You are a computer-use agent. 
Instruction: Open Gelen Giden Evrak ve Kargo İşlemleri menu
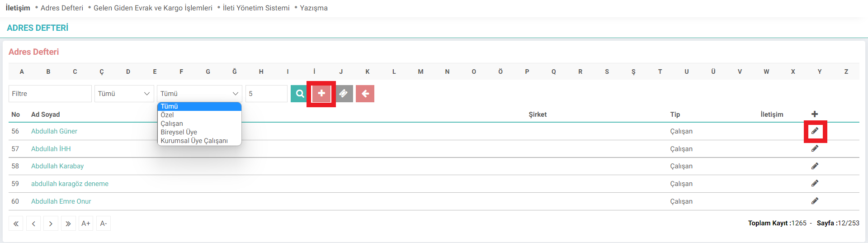point(153,8)
